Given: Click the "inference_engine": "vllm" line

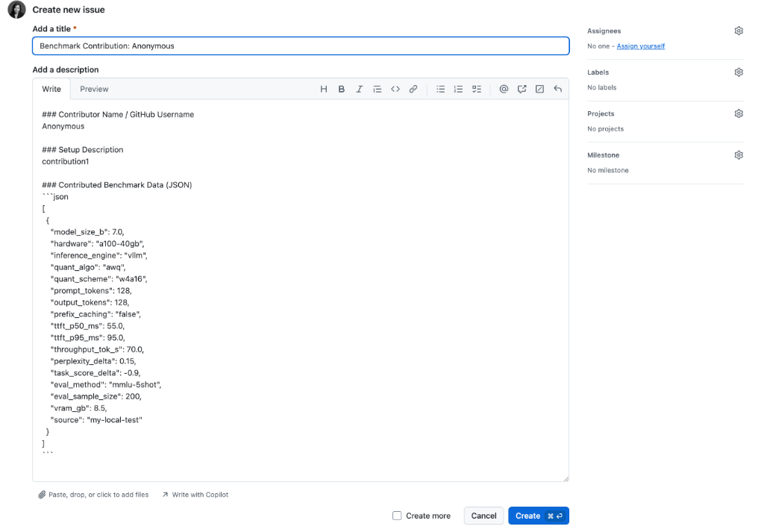Looking at the screenshot, I should tap(99, 255).
